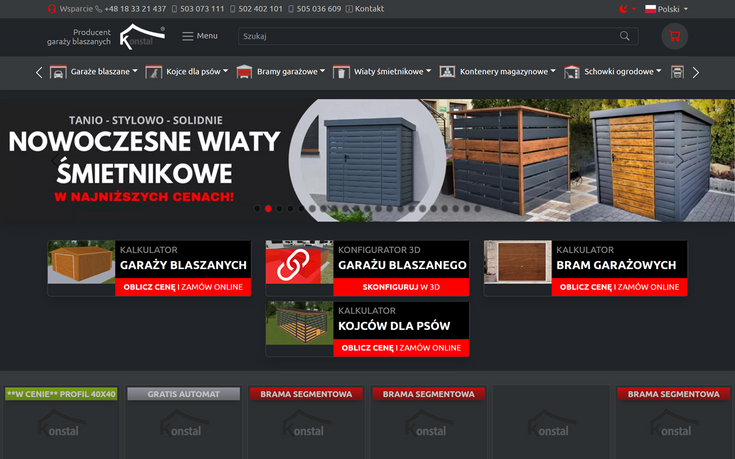Open the hamburger Menu
Screen dimensions: 735x459
pyautogui.click(x=199, y=36)
